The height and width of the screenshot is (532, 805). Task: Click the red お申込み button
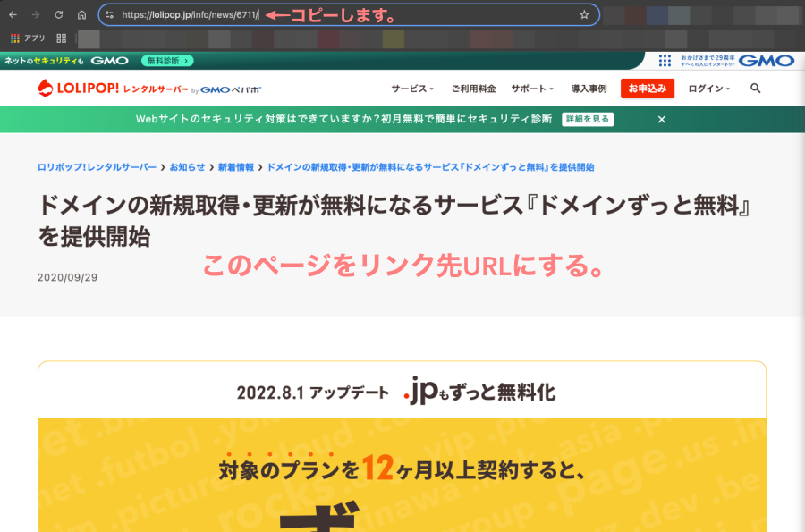(x=648, y=89)
